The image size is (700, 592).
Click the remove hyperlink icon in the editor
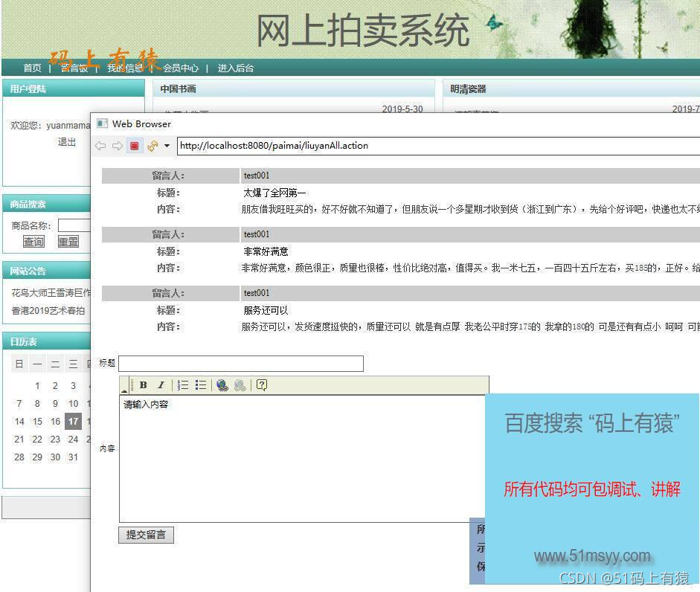tap(240, 385)
